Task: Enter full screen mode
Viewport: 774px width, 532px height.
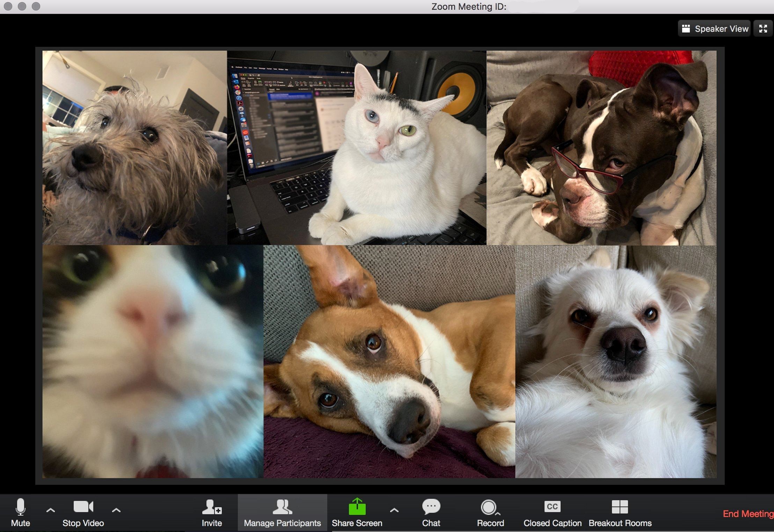Action: click(x=763, y=29)
